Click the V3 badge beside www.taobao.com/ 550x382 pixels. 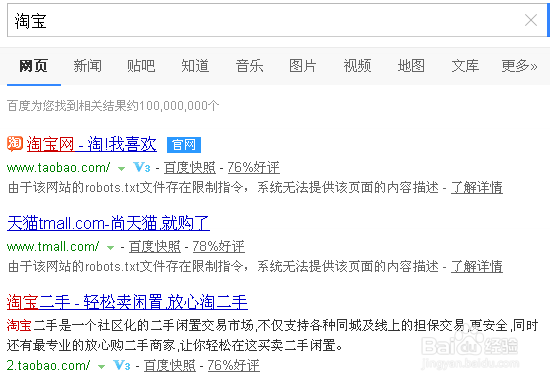(x=142, y=167)
